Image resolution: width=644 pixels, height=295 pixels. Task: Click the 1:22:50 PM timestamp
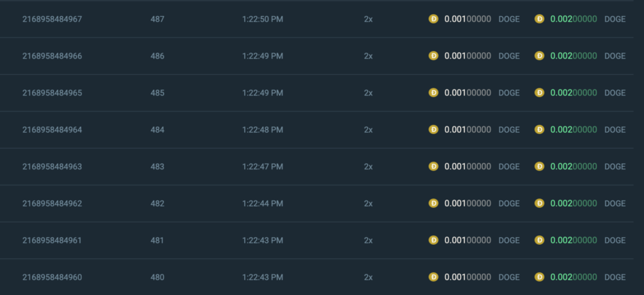[263, 19]
